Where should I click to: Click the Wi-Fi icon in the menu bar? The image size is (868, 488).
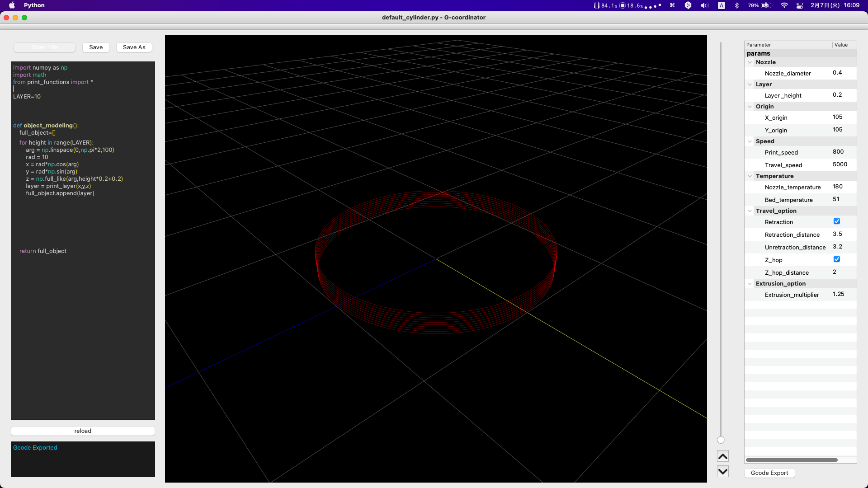(784, 5)
